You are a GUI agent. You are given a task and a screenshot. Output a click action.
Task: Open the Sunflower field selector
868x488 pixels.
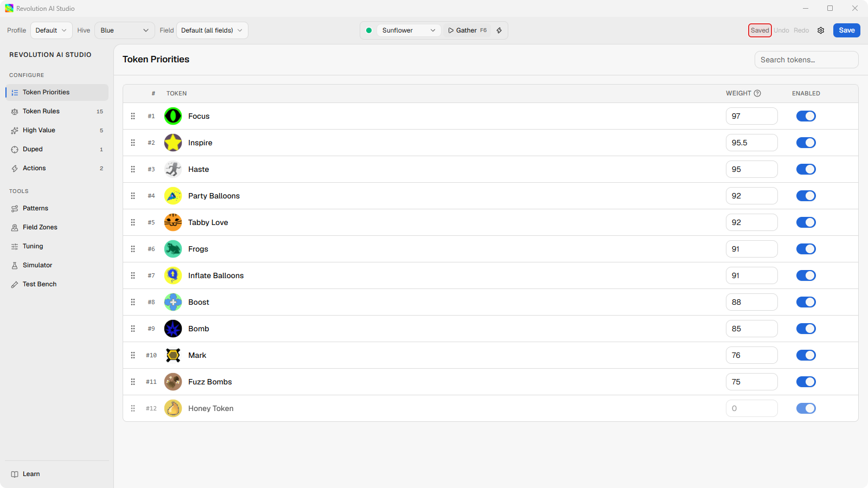(x=409, y=30)
